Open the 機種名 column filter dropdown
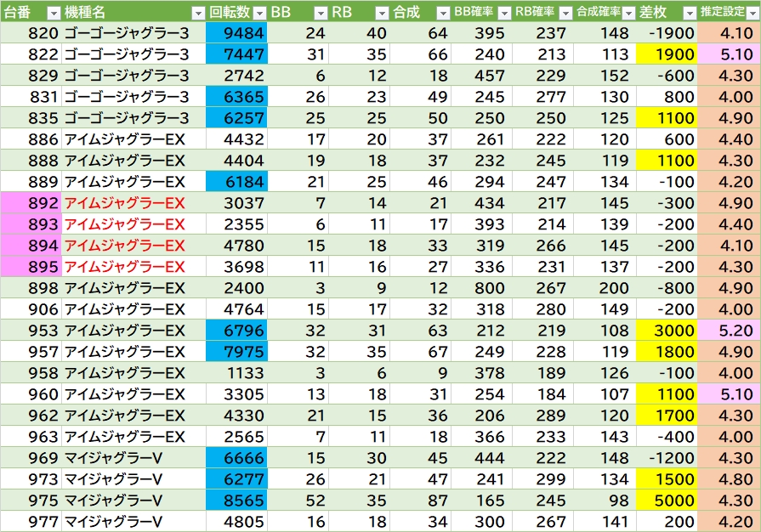The height and width of the screenshot is (532, 761). (198, 13)
